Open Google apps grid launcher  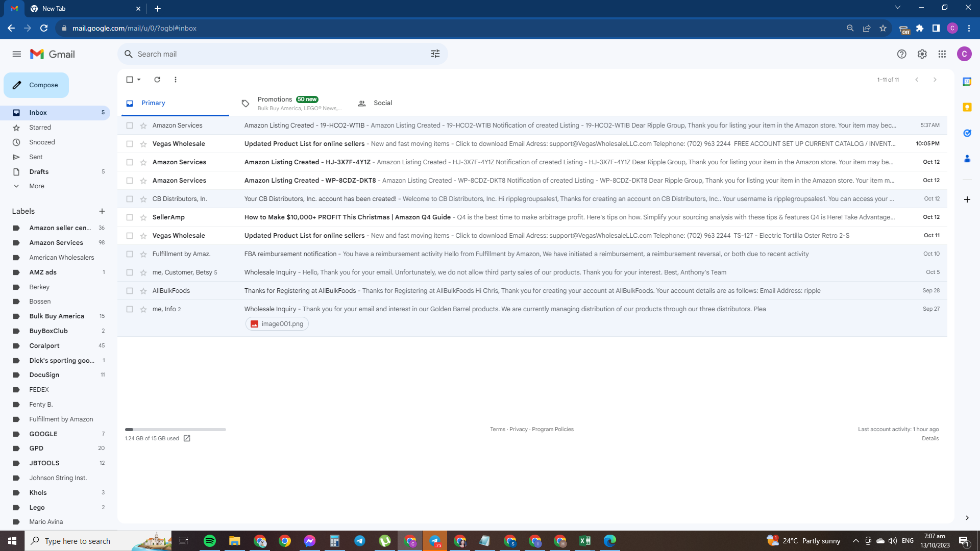click(942, 54)
